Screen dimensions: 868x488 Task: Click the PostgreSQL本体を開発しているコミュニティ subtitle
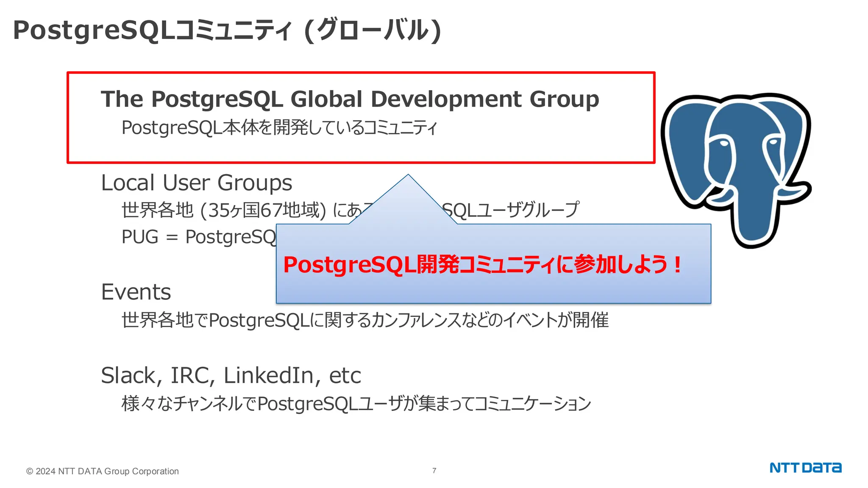coord(279,128)
